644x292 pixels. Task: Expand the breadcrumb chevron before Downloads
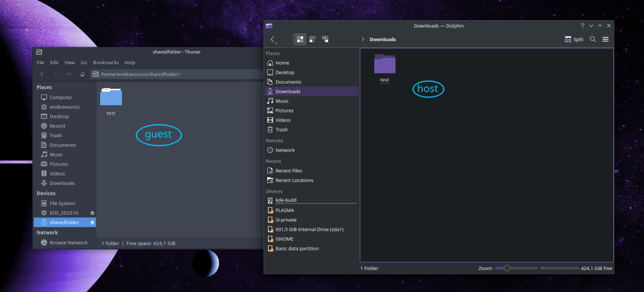(x=363, y=40)
